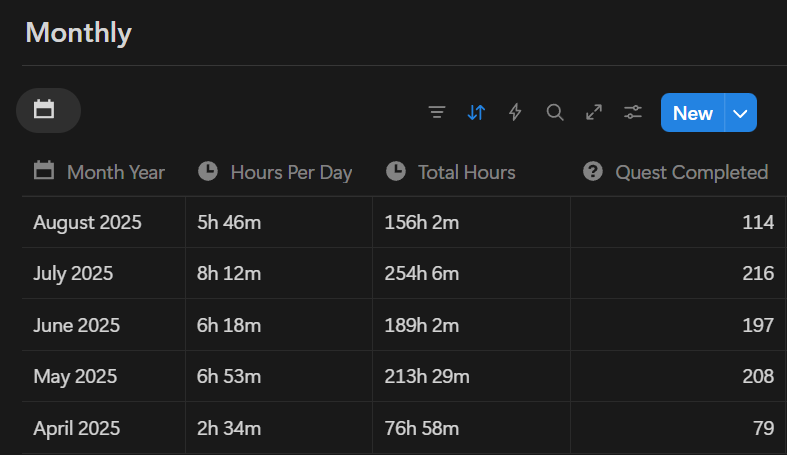Click the New button

pyautogui.click(x=692, y=113)
